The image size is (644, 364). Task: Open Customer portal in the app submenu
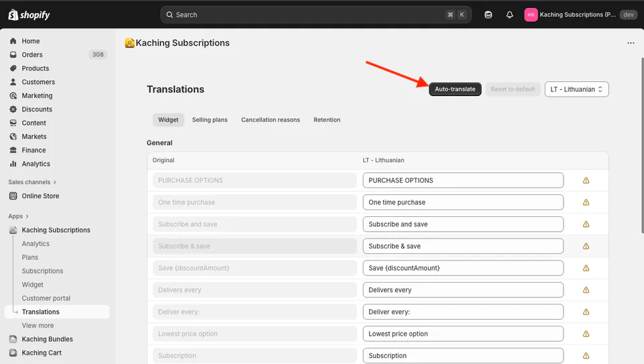click(x=46, y=298)
